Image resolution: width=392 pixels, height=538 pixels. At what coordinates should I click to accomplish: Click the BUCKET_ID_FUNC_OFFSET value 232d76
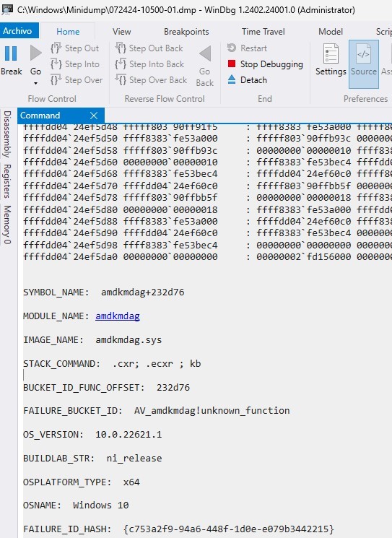[x=173, y=388]
